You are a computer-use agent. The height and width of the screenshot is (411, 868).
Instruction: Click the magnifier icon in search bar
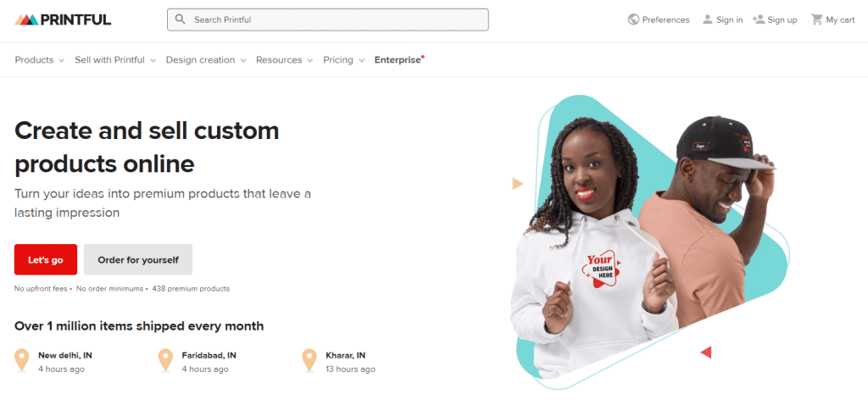pyautogui.click(x=180, y=19)
